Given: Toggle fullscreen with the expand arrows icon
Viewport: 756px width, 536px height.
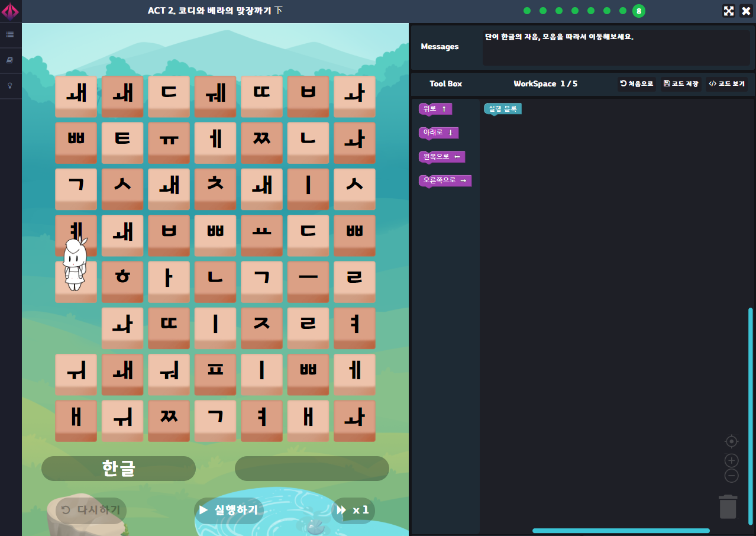Looking at the screenshot, I should [729, 11].
